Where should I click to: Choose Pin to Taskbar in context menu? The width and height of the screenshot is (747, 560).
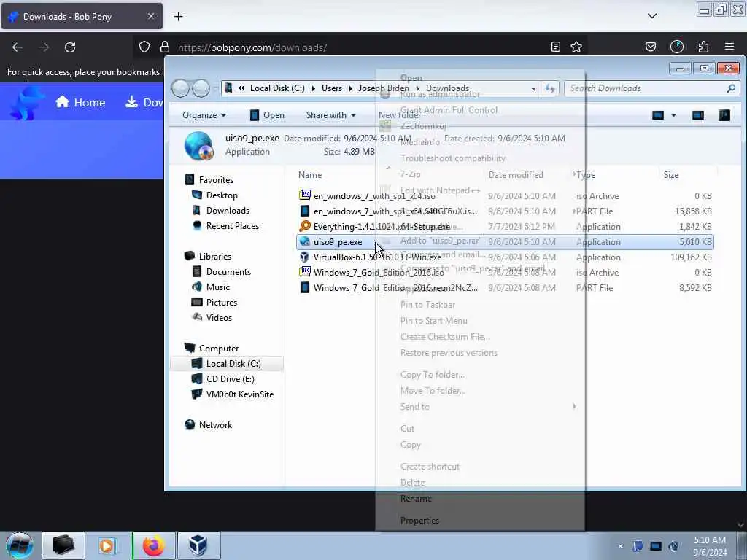pyautogui.click(x=480, y=304)
